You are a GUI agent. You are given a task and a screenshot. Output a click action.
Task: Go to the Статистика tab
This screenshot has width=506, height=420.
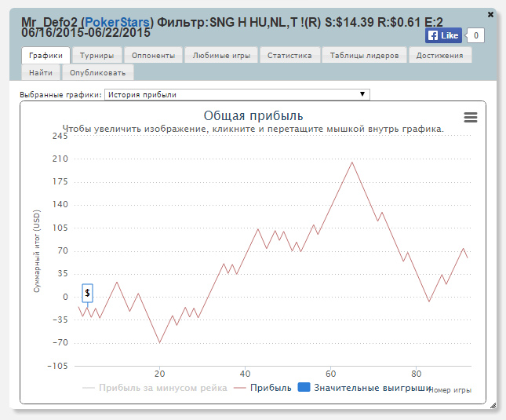(289, 56)
